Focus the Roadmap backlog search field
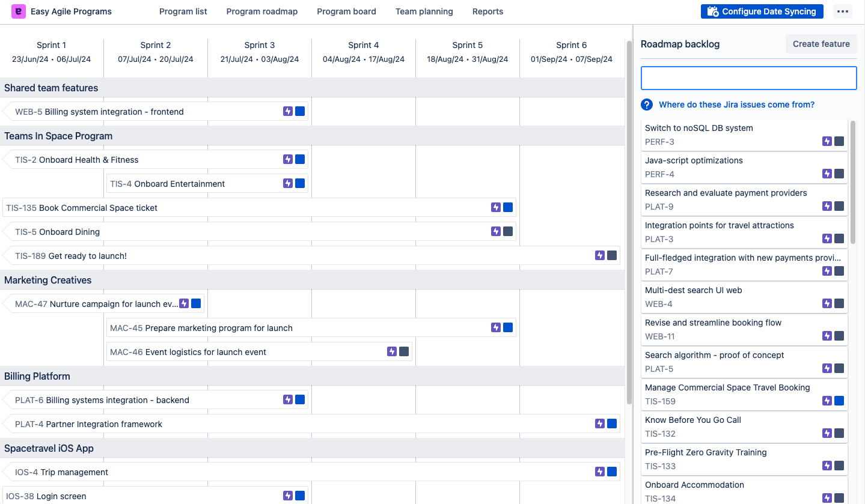The height and width of the screenshot is (504, 865). [x=748, y=78]
